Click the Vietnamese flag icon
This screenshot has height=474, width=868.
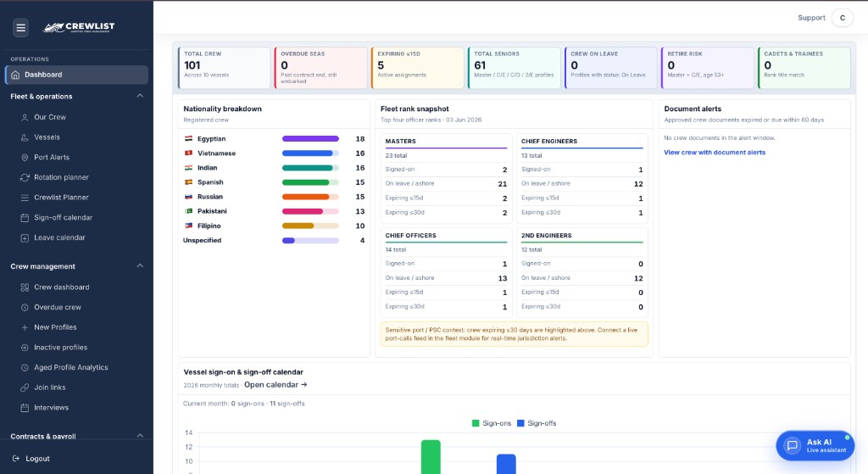point(188,153)
